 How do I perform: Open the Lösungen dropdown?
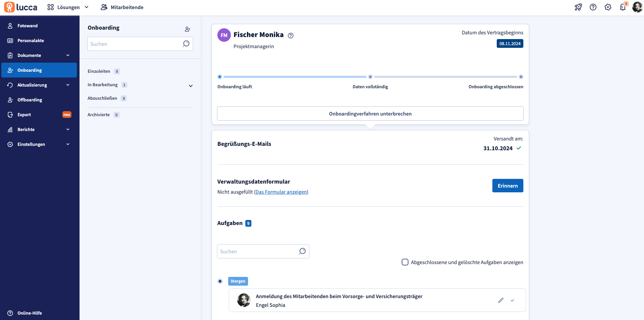click(68, 7)
